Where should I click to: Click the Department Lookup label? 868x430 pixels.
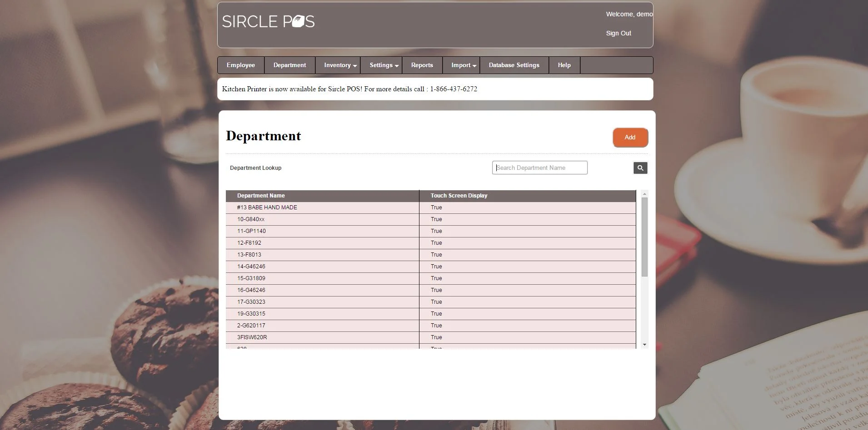[255, 168]
